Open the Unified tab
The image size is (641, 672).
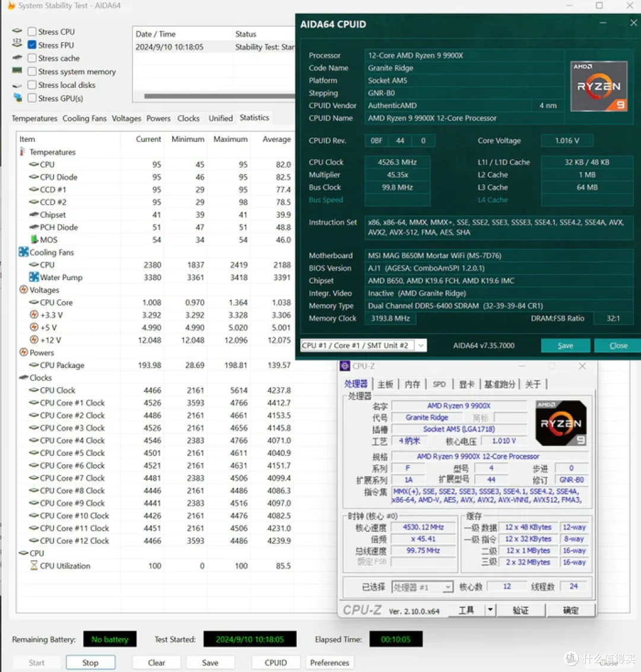point(220,118)
